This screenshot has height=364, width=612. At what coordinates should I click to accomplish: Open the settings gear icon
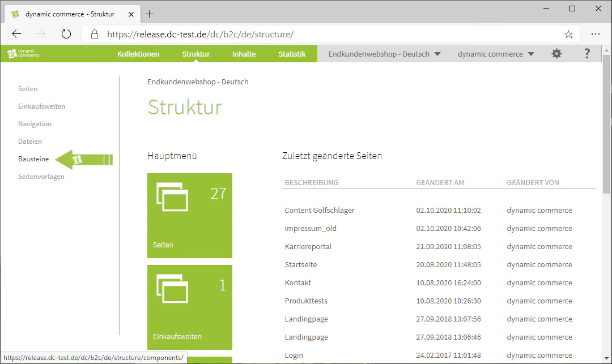pyautogui.click(x=556, y=54)
